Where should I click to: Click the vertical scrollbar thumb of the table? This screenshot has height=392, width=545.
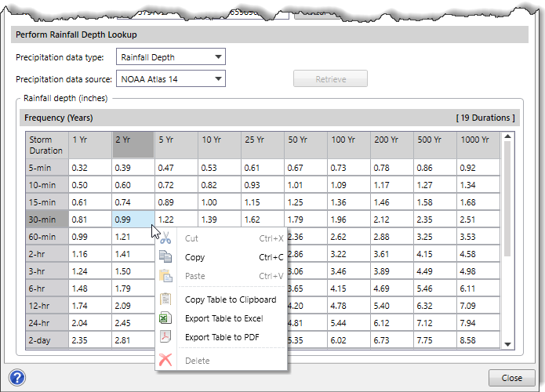[507, 199]
